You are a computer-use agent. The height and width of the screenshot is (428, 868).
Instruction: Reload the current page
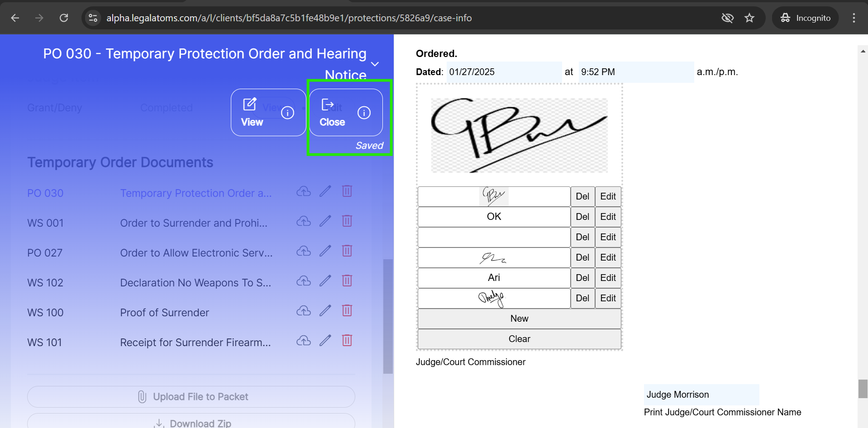(x=64, y=18)
